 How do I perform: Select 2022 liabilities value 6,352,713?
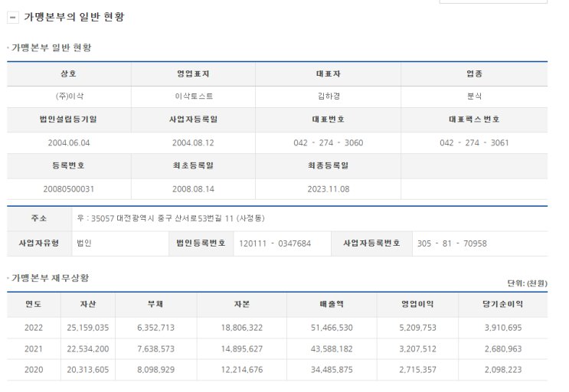point(156,328)
